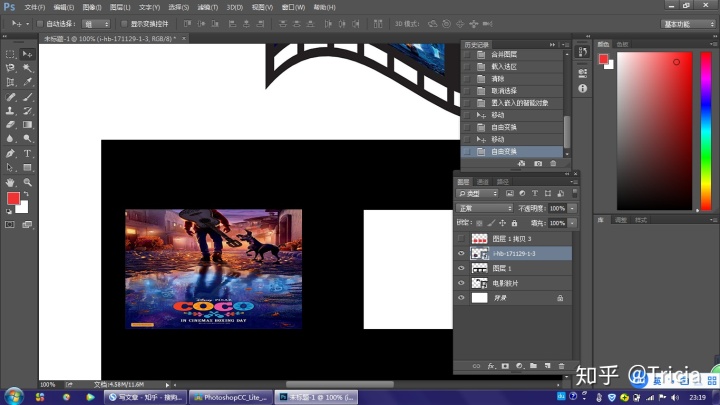Select the Move tool in the toolbox
Viewport: 720px width, 405px height.
[28, 54]
